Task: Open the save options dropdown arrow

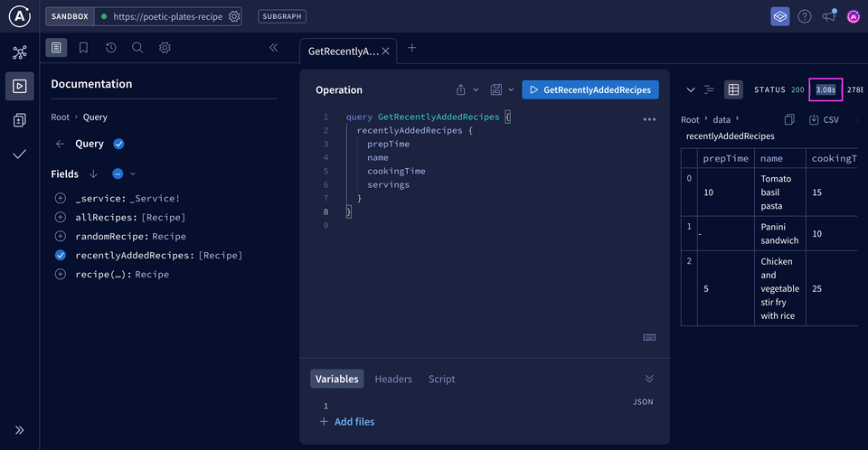Action: coord(511,89)
